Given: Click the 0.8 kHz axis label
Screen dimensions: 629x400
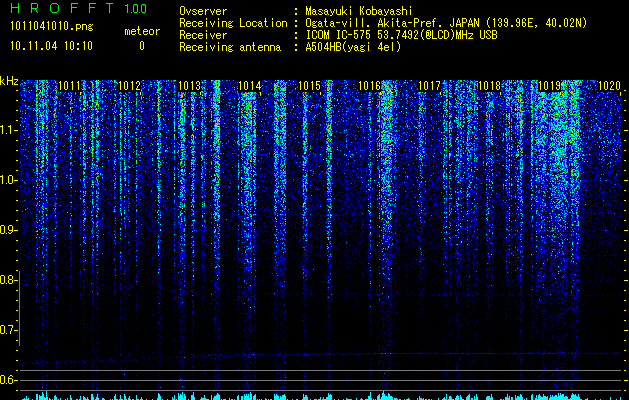Looking at the screenshot, I should 8,280.
